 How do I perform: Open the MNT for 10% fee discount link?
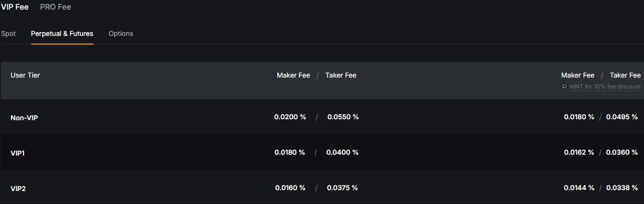[605, 87]
